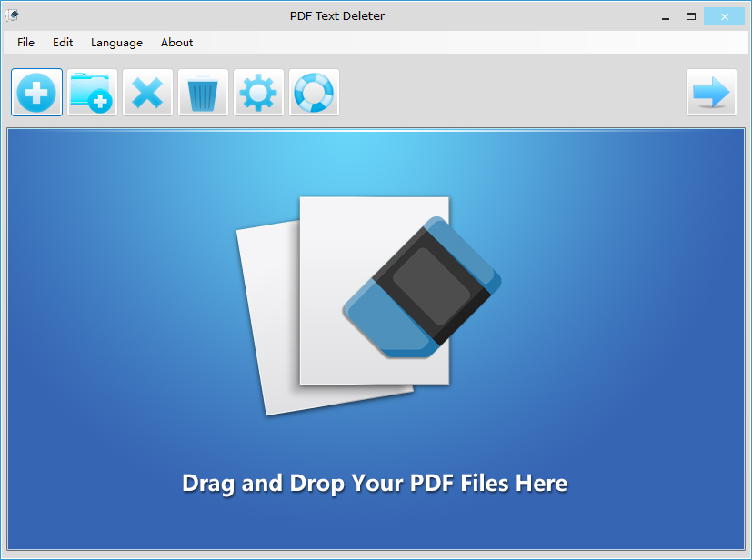Screen dimensions: 752x560
Task: Maximize the PDF Text Deleter window
Action: [691, 17]
